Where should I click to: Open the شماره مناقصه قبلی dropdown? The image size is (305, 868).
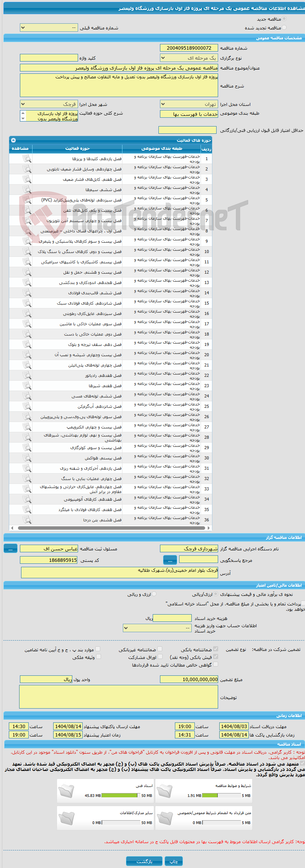coord(49,28)
